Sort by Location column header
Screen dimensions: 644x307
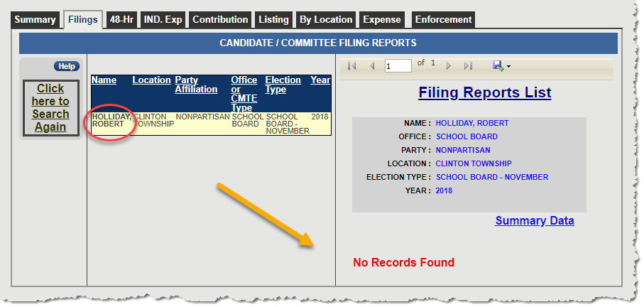pos(151,80)
